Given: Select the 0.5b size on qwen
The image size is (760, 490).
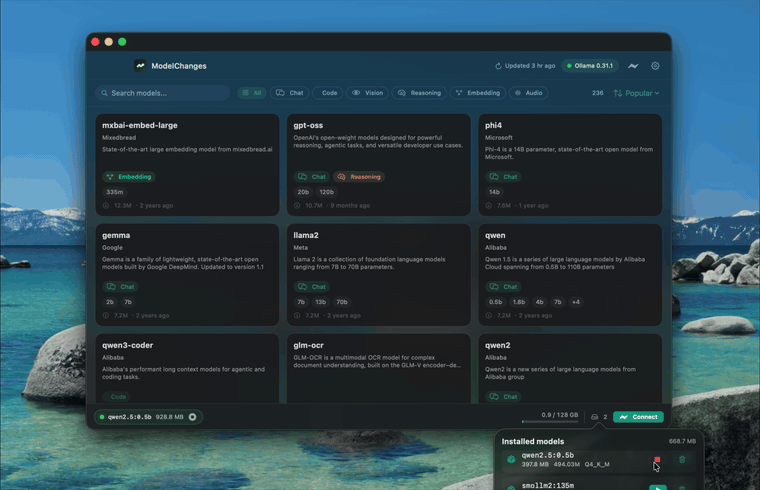Looking at the screenshot, I should [495, 302].
